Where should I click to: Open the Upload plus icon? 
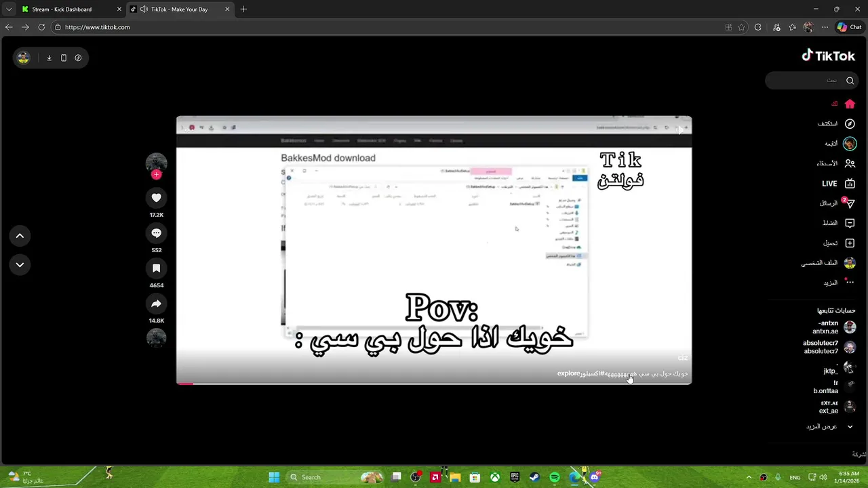point(850,243)
